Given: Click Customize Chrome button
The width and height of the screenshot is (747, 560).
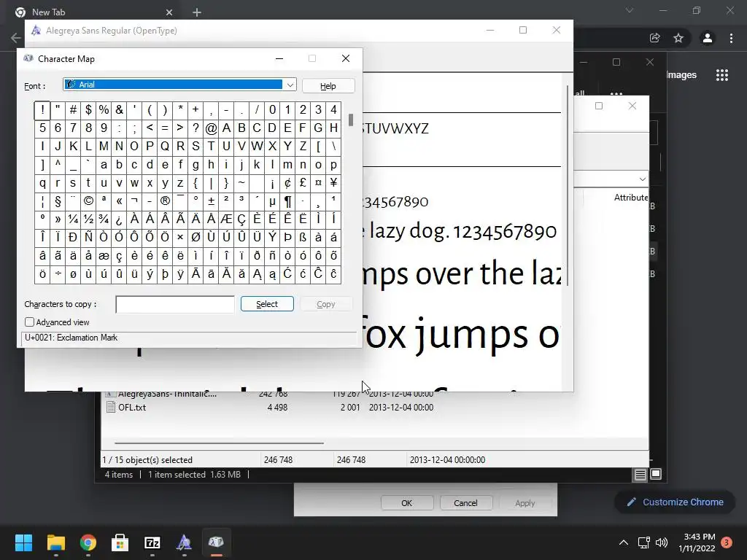Looking at the screenshot, I should point(675,502).
